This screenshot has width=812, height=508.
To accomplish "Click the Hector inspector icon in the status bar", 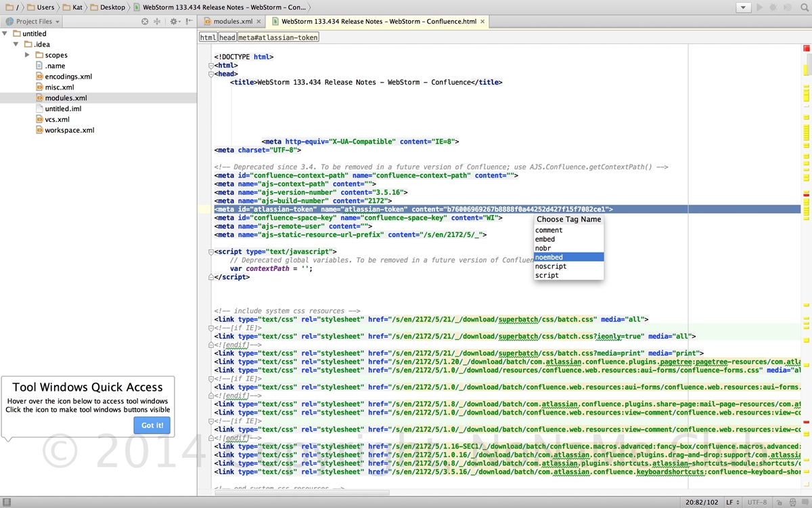I will [x=792, y=503].
